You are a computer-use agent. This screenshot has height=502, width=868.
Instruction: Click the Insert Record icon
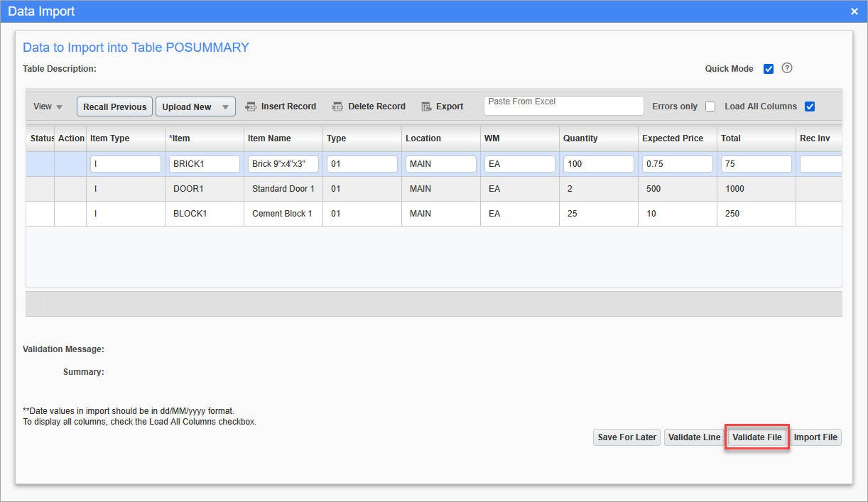click(x=251, y=106)
